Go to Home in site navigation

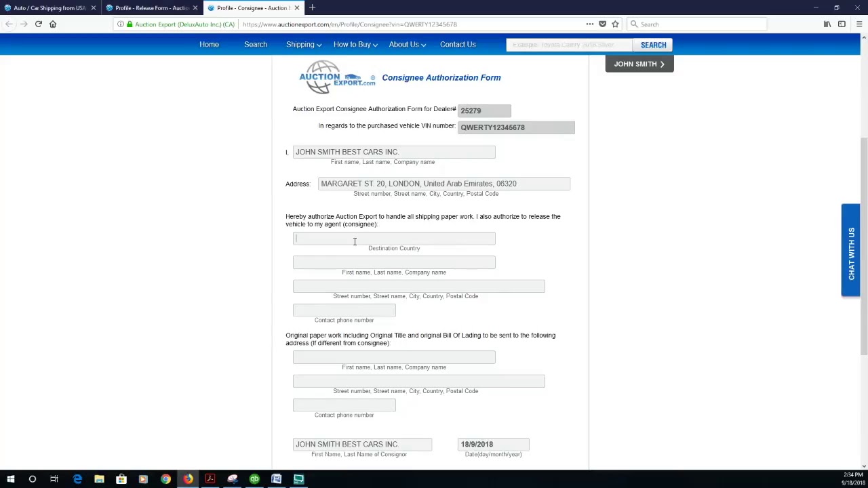[209, 45]
